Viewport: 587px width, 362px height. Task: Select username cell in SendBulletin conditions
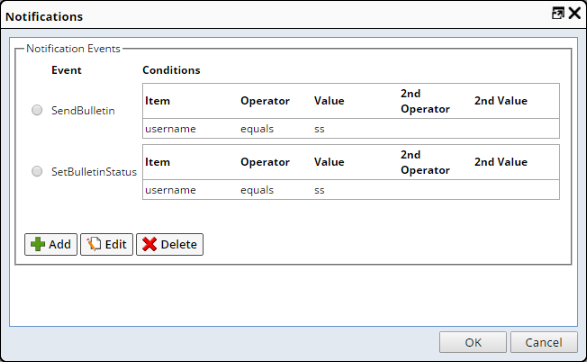coord(170,129)
